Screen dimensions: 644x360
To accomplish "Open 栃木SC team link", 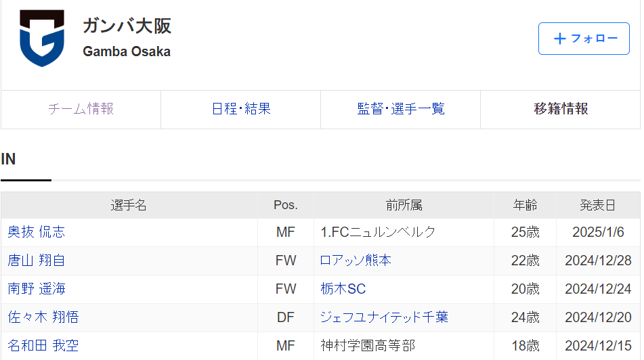I will click(343, 289).
